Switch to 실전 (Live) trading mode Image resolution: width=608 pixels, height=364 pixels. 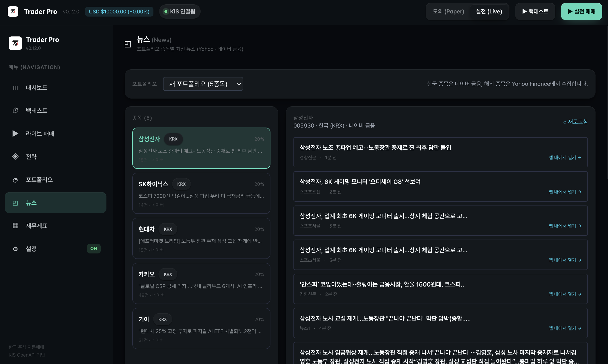point(489,12)
